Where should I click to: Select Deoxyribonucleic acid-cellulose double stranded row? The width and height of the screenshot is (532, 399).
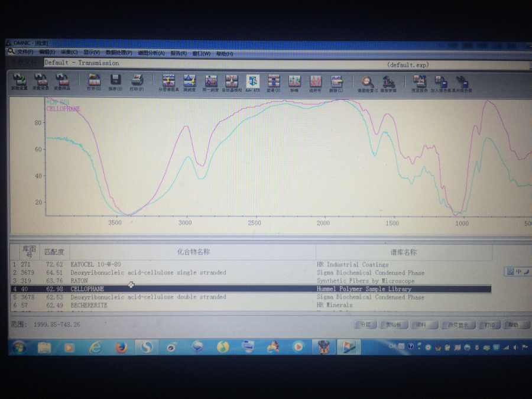(x=251, y=297)
